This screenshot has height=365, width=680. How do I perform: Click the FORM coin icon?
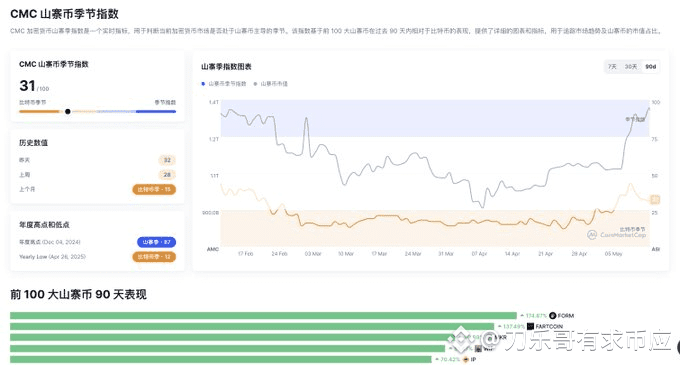552,316
